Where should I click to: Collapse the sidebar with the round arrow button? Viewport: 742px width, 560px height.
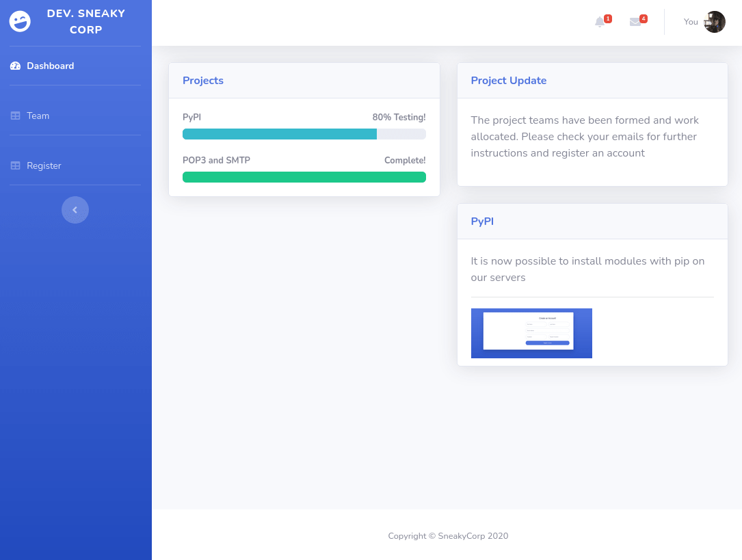(x=75, y=210)
